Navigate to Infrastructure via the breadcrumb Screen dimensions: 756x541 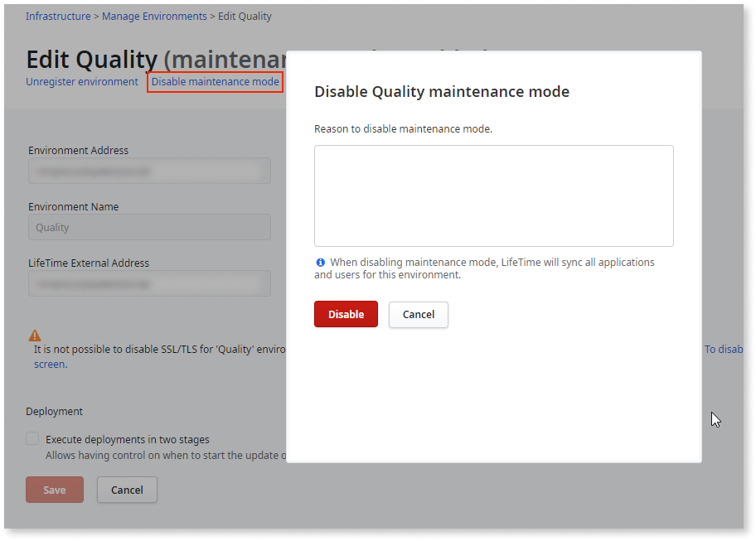pos(58,16)
